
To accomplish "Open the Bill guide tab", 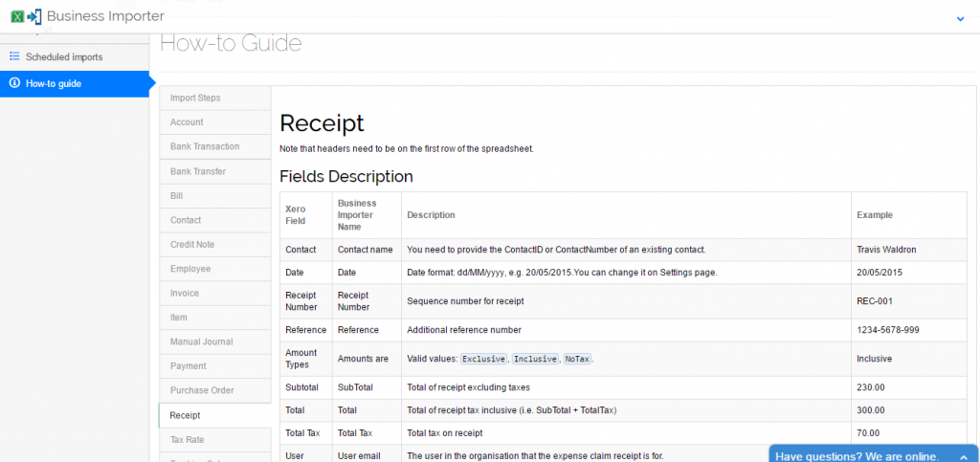I will click(215, 195).
